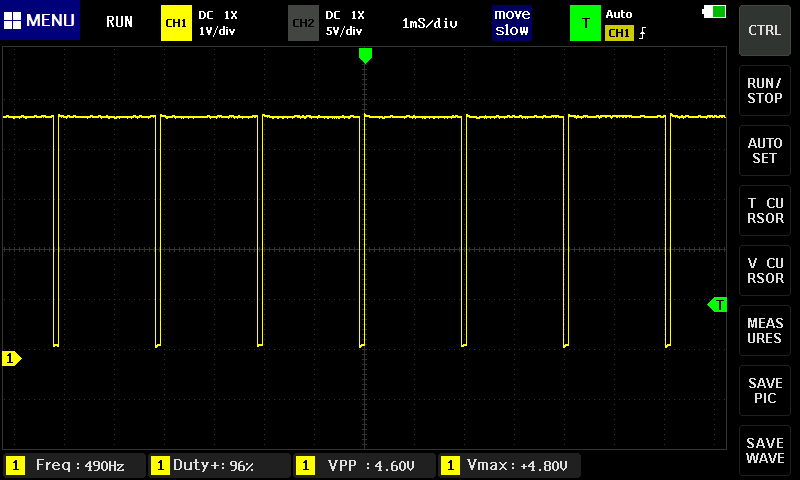This screenshot has width=800, height=480.
Task: Tap the Duty+ 96% measurement
Action: 219,465
